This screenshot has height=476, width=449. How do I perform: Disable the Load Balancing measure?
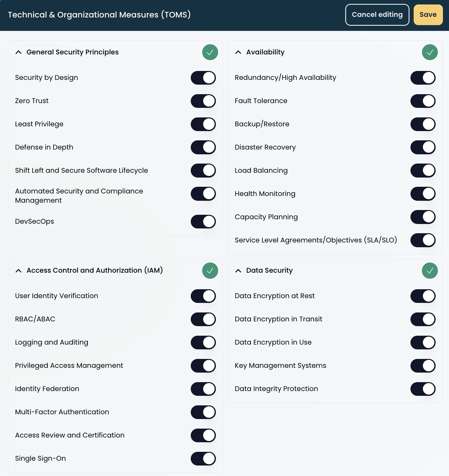tap(423, 171)
